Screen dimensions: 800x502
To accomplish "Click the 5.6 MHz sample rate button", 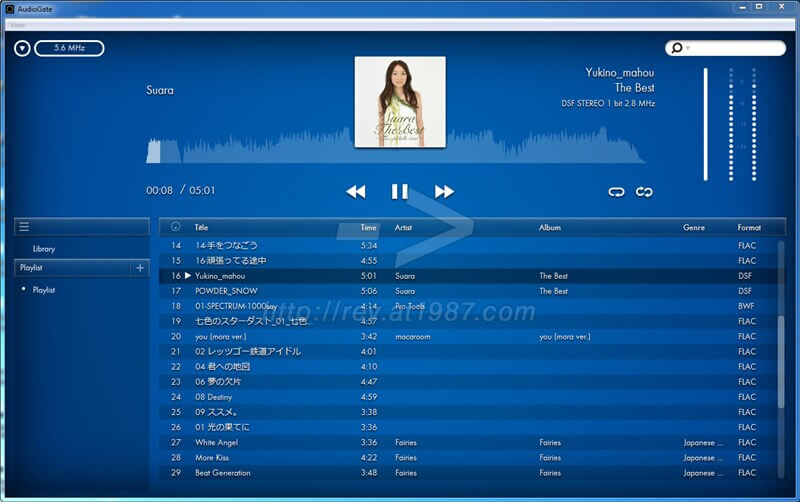I will (x=69, y=48).
